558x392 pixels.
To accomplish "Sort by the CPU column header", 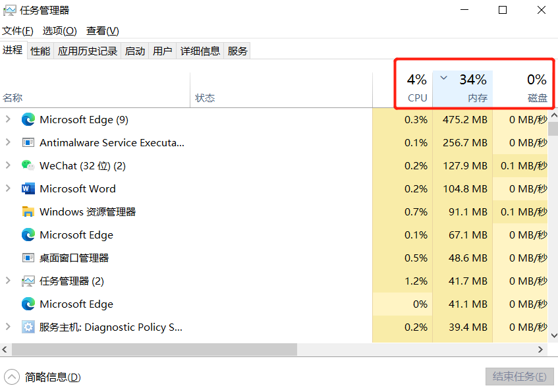I will pyautogui.click(x=403, y=90).
